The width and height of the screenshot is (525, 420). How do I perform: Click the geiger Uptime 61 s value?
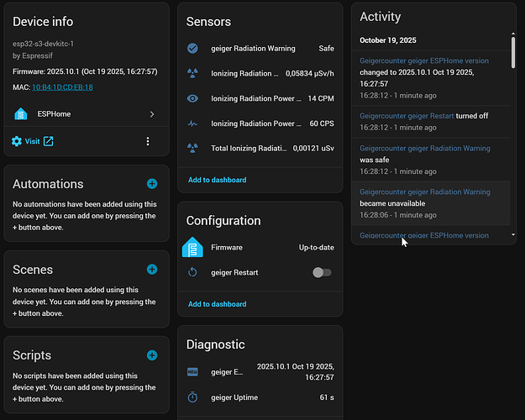(327, 397)
